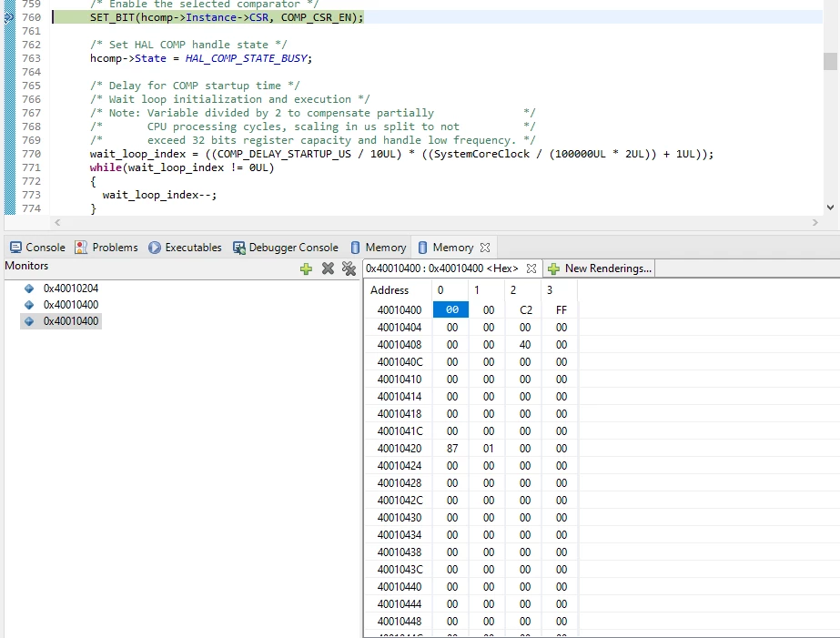Remove selected memory monitor with the X icon
The height and width of the screenshot is (638, 840).
[328, 268]
